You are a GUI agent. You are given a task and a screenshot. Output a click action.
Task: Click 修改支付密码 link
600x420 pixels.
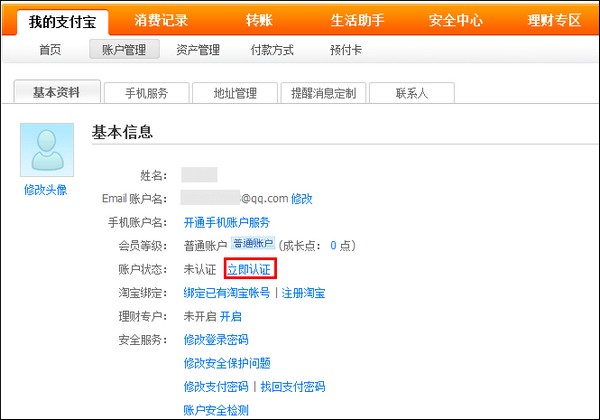[x=216, y=387]
